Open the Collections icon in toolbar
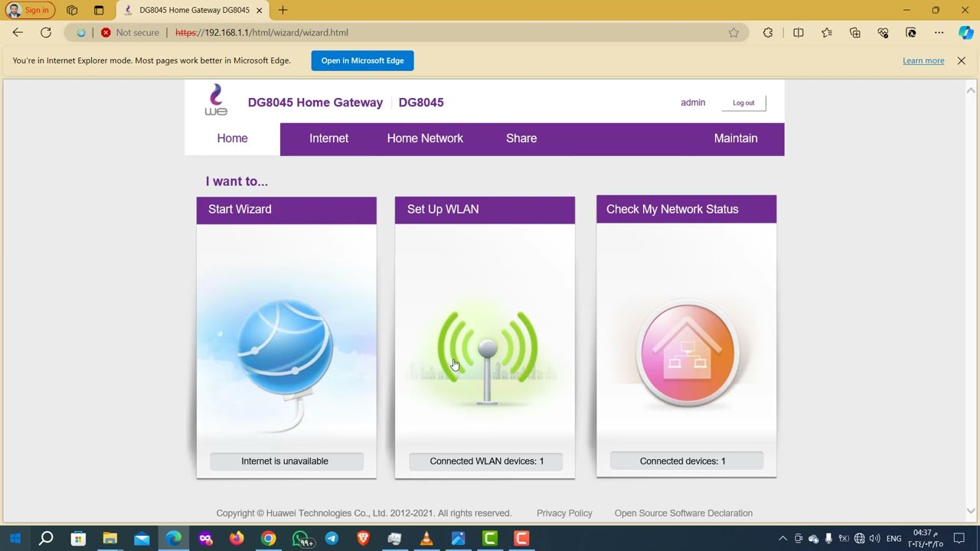This screenshot has width=980, height=551. tap(855, 33)
